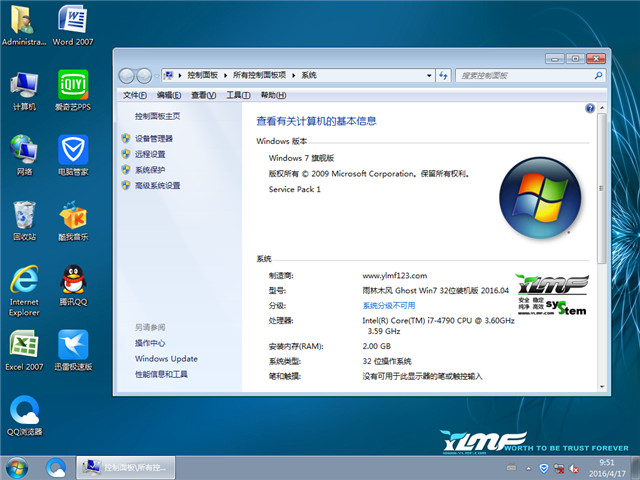Open 高级系统设置 link
This screenshot has height=480, width=640.
[x=158, y=186]
